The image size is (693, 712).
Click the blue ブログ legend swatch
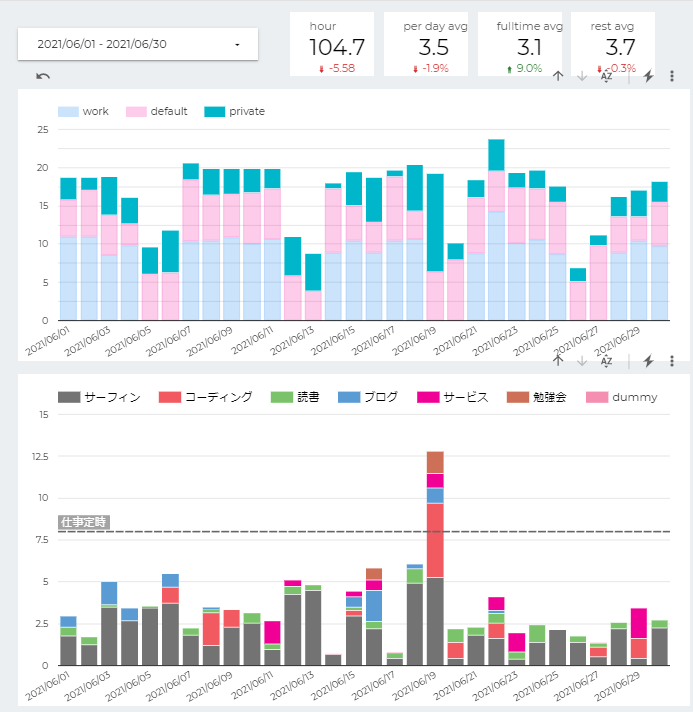[x=349, y=397]
